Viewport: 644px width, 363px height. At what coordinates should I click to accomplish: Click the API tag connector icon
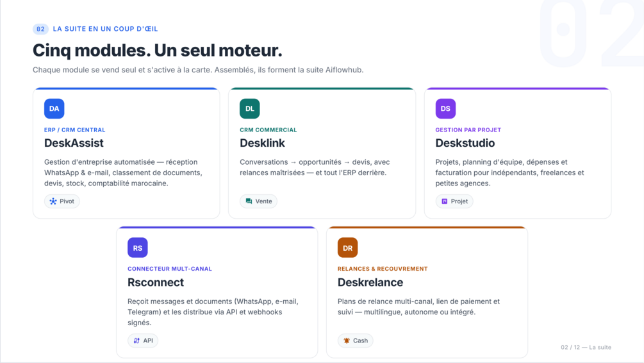pos(136,341)
